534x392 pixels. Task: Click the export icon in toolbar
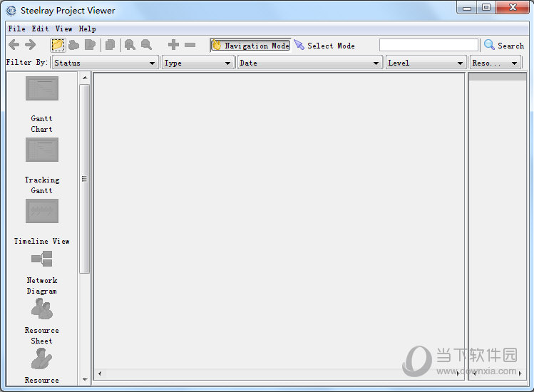tap(90, 45)
